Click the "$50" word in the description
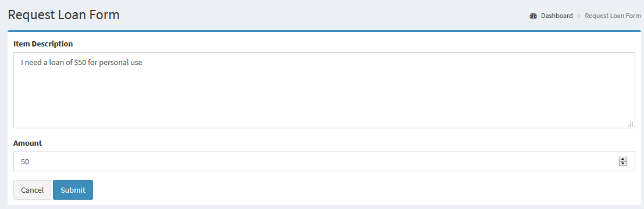Image resolution: width=644 pixels, height=209 pixels. 80,63
